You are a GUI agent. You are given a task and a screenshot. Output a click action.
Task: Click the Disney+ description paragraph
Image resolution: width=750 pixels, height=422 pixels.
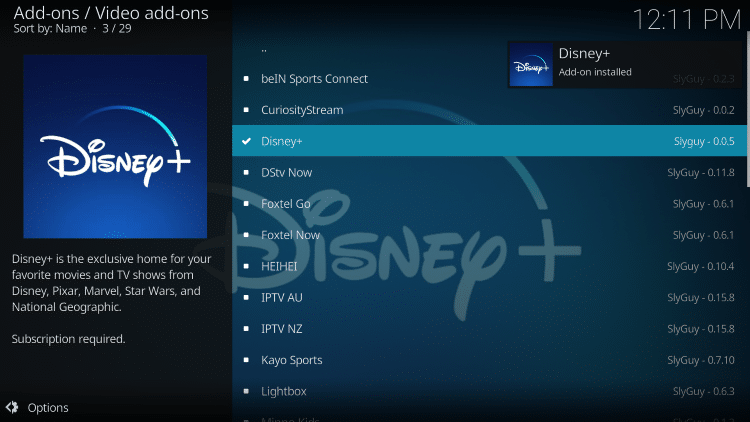[x=111, y=283]
